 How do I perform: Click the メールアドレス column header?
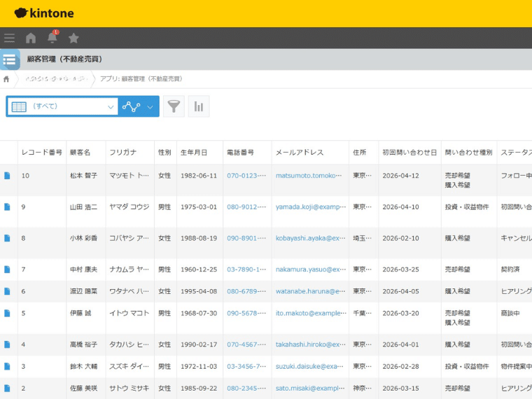300,152
